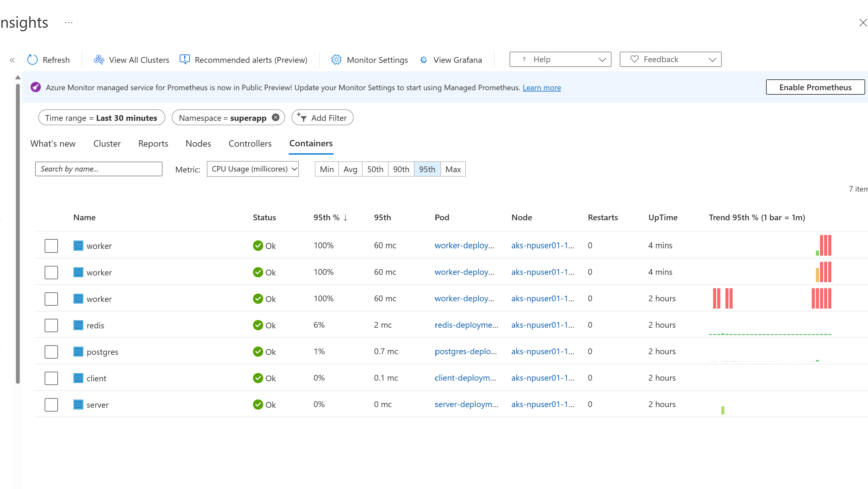Open the Monitor Settings gear icon
Image resolution: width=868 pixels, height=489 pixels.
tap(336, 60)
